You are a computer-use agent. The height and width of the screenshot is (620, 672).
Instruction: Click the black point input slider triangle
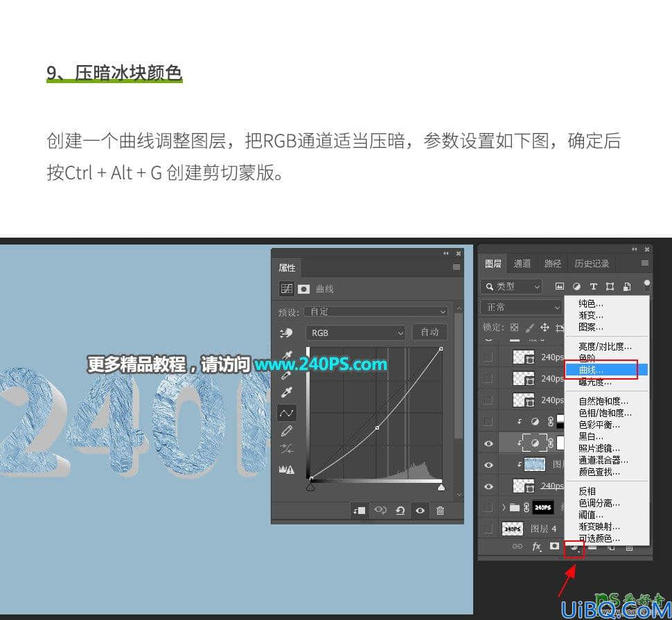point(311,487)
